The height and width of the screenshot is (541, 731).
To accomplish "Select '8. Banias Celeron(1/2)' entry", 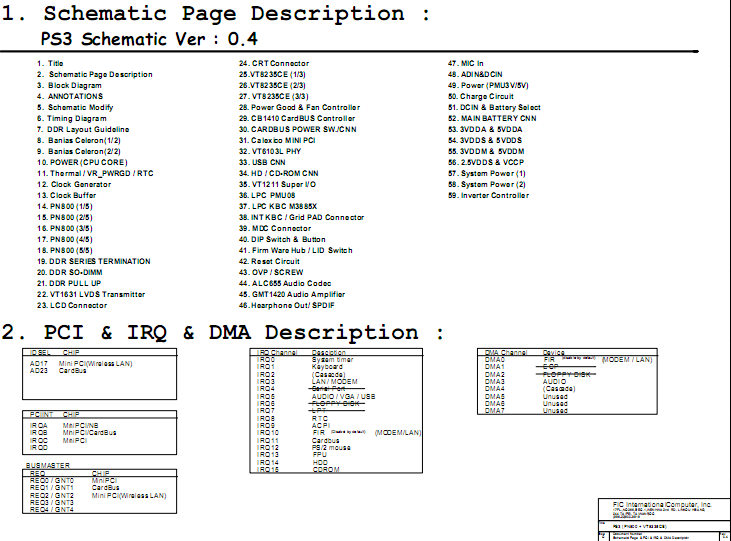I will (79, 140).
